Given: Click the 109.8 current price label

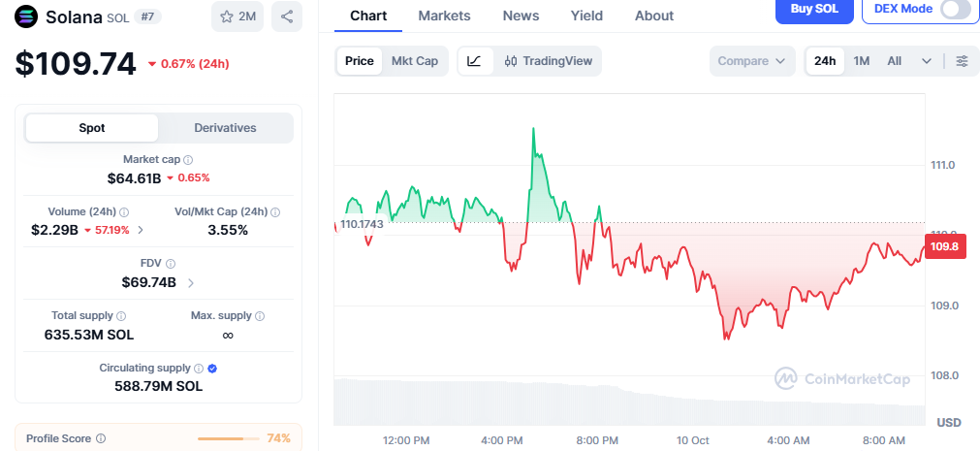Looking at the screenshot, I should 944,246.
